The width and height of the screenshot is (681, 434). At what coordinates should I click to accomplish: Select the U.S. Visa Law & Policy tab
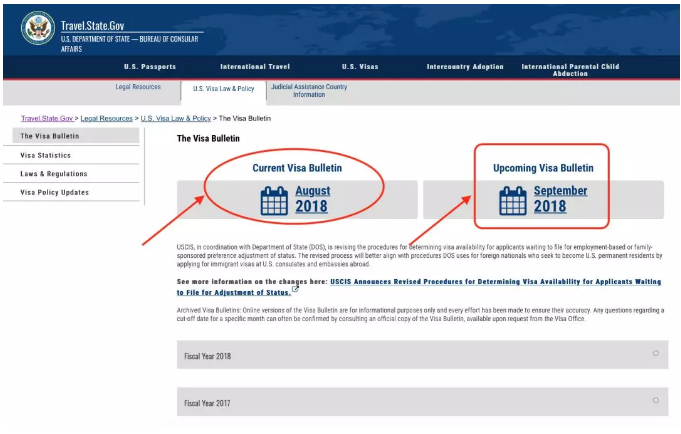point(224,88)
